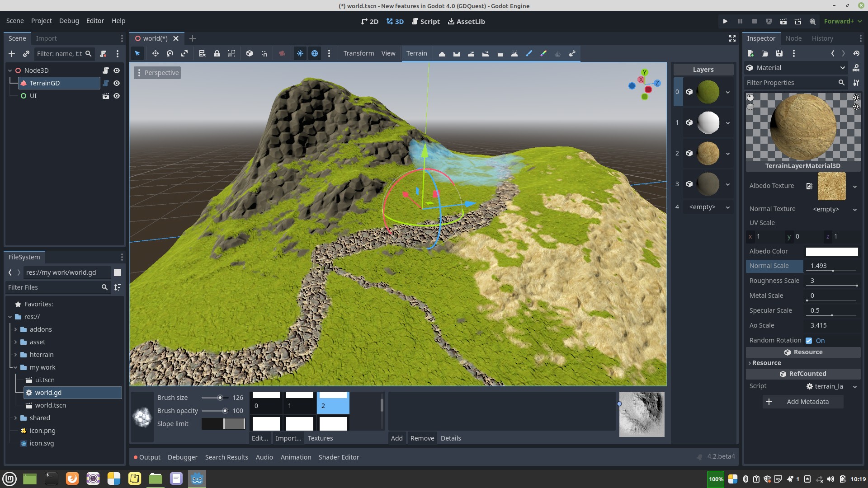
Task: Hide the TerrainGD node
Action: click(x=117, y=83)
